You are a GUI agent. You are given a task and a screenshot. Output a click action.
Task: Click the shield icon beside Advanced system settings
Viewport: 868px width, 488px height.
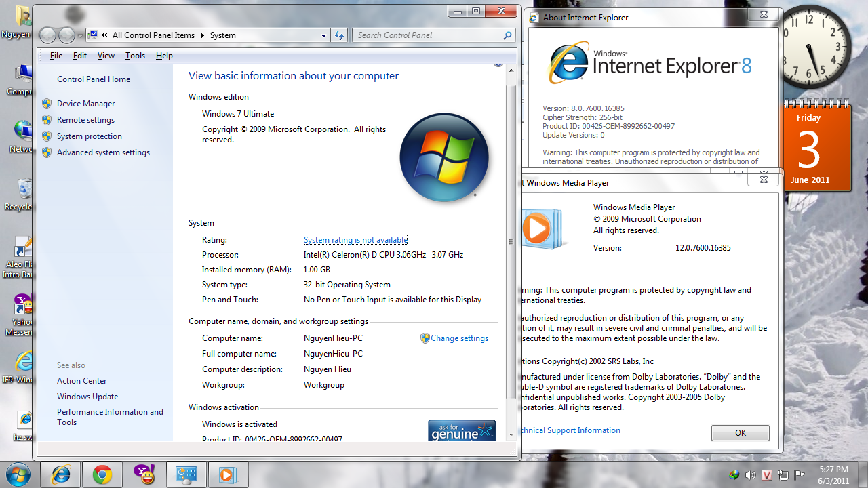(x=47, y=152)
